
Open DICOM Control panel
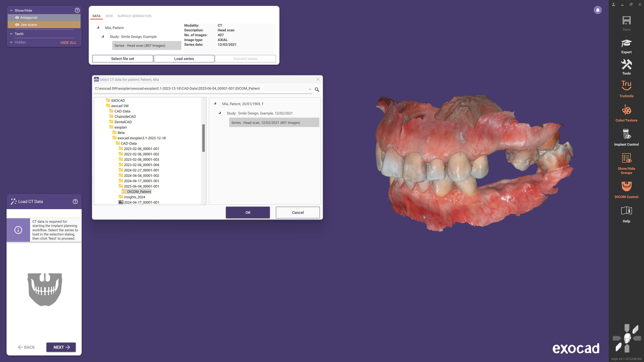[x=626, y=190]
